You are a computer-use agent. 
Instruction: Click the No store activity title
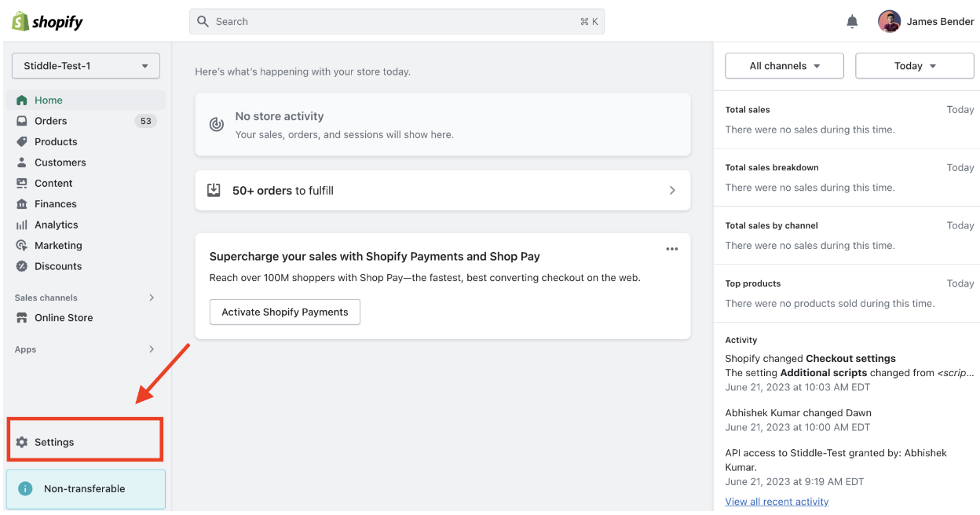coord(280,116)
